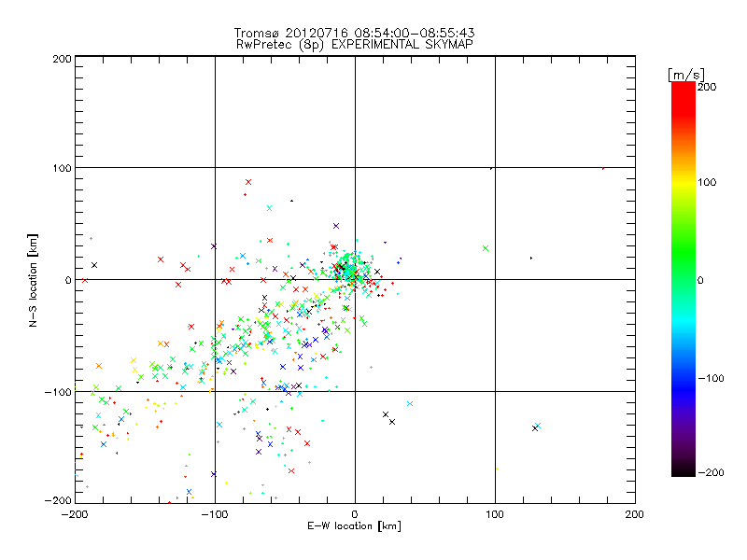This screenshot has width=747, height=560.
Task: Click the cyan cross marker below the -100 line near (39, -111)
Action: point(410,404)
